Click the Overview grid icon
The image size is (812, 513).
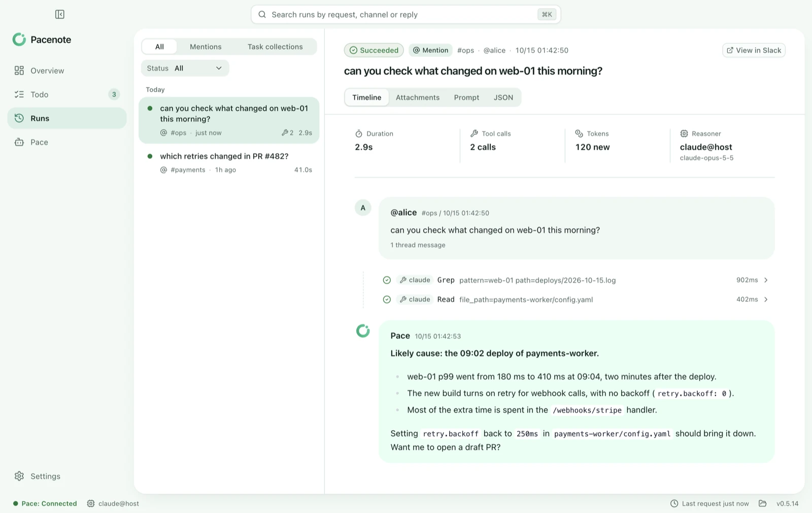[x=19, y=71]
